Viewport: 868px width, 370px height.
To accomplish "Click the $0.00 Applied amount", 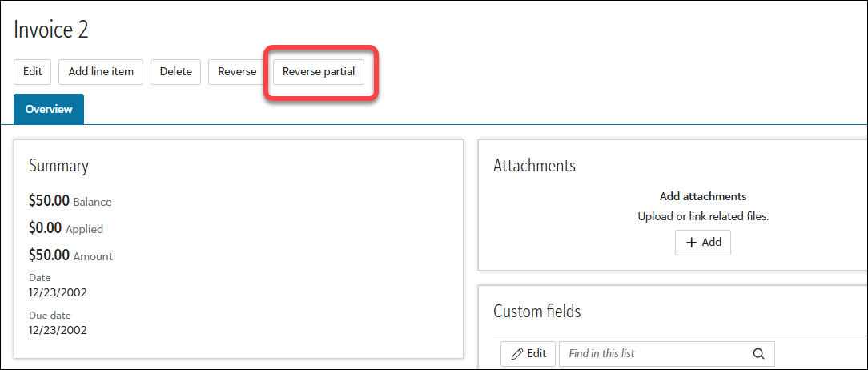I will [x=46, y=228].
